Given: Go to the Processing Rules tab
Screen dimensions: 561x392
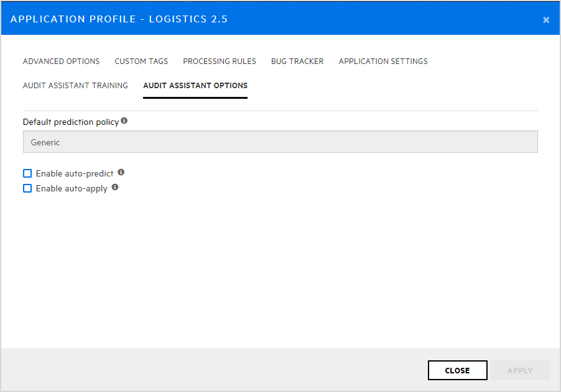Looking at the screenshot, I should (x=220, y=62).
